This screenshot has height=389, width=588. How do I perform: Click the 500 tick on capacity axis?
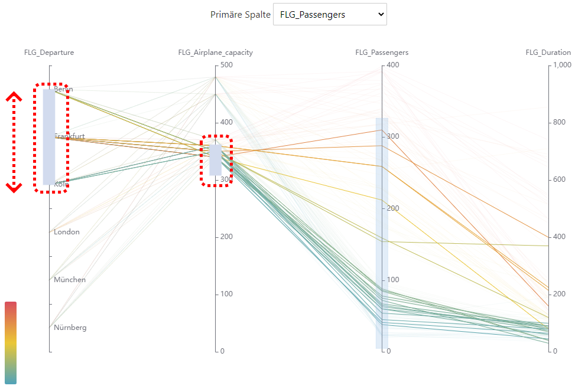(x=227, y=65)
